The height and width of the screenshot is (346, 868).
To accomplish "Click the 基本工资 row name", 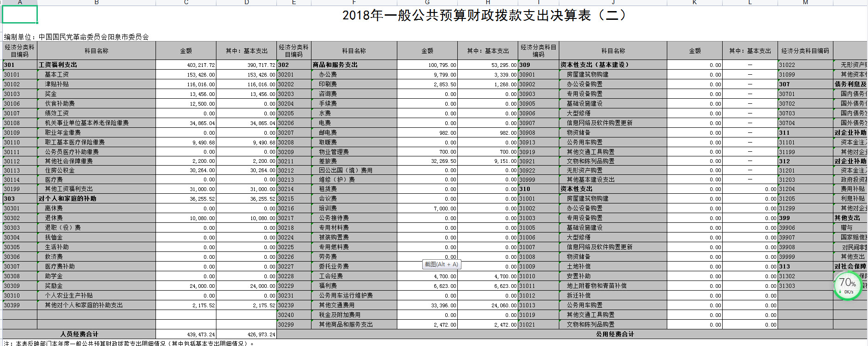I will (x=96, y=75).
